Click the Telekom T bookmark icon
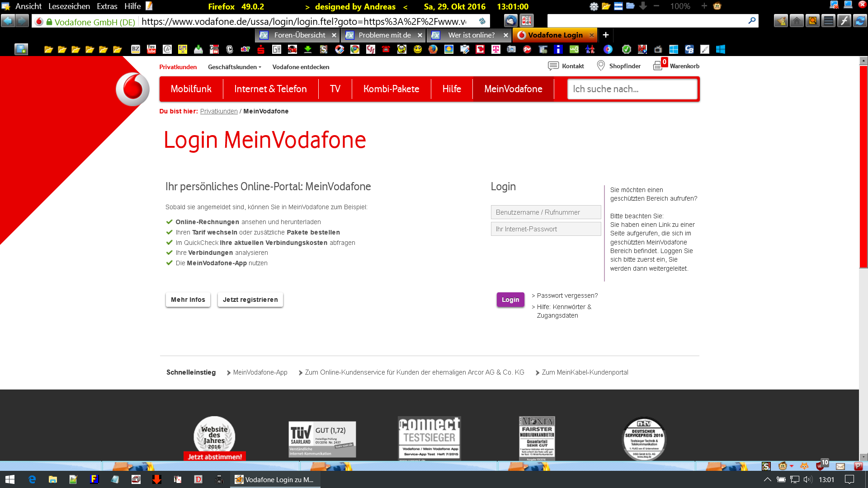The width and height of the screenshot is (868, 488). [496, 49]
